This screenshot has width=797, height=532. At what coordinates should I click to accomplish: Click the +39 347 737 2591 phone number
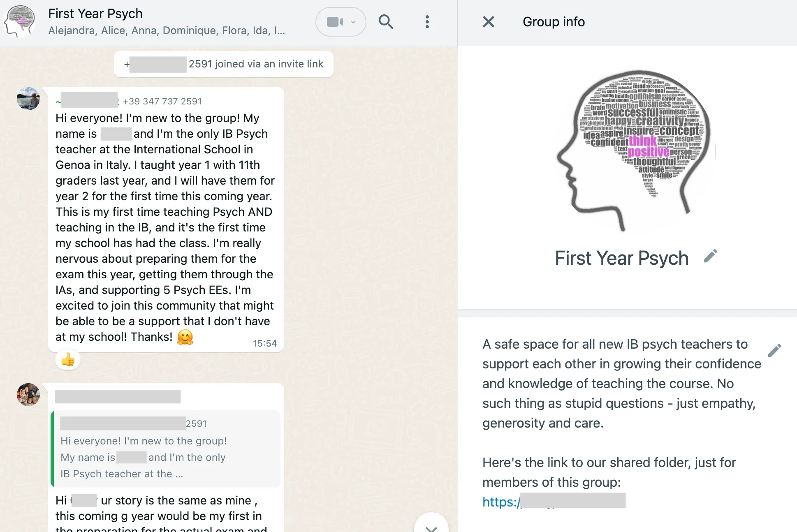[162, 101]
